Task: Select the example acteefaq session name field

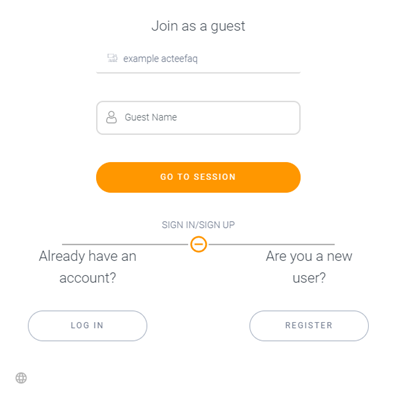Action: click(x=198, y=59)
